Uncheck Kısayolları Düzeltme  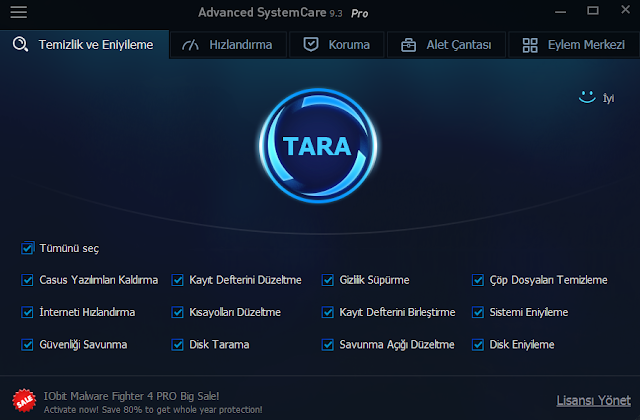[178, 312]
